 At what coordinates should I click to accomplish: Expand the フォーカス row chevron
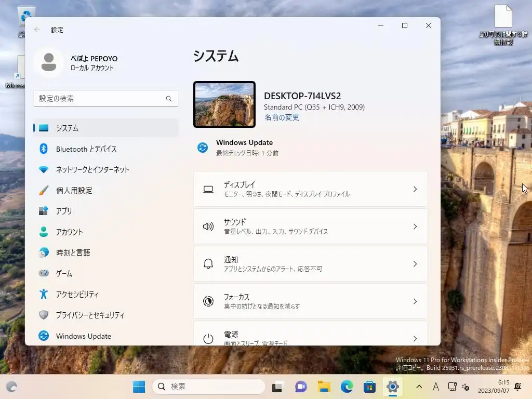(x=415, y=301)
